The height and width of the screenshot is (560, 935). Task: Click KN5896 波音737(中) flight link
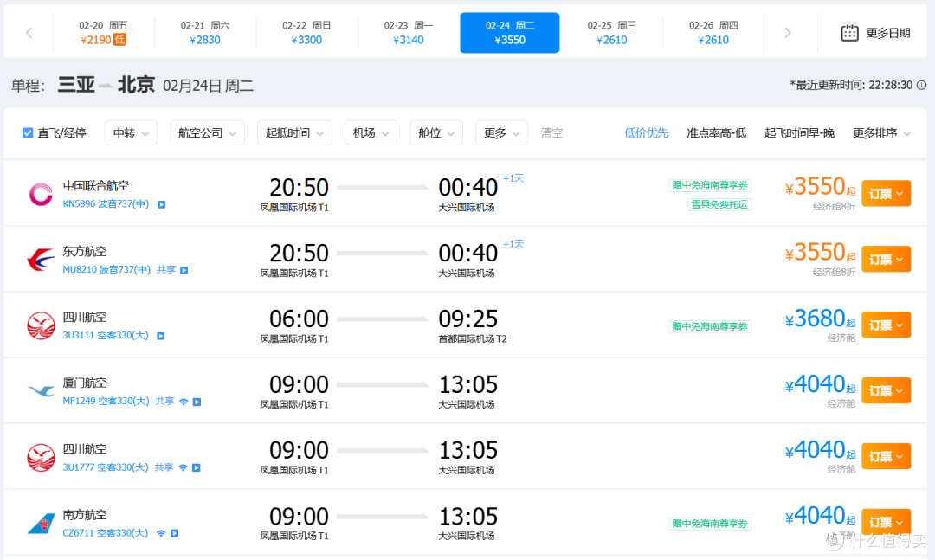tap(106, 204)
